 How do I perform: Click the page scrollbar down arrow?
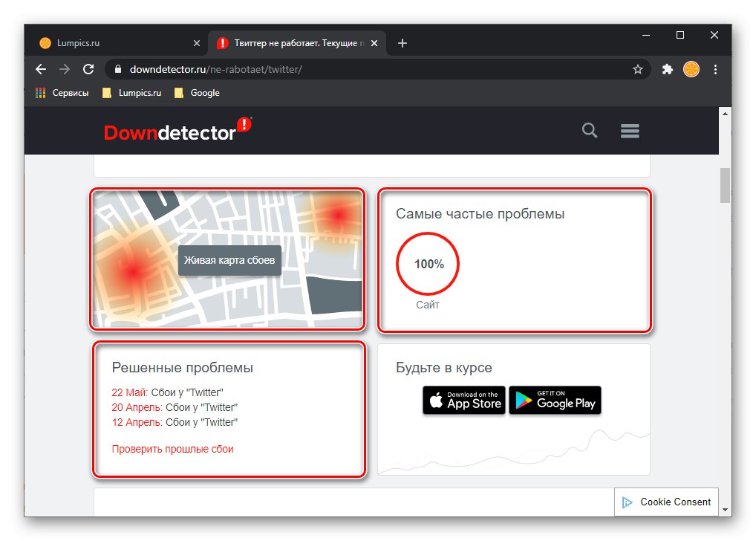[x=725, y=510]
